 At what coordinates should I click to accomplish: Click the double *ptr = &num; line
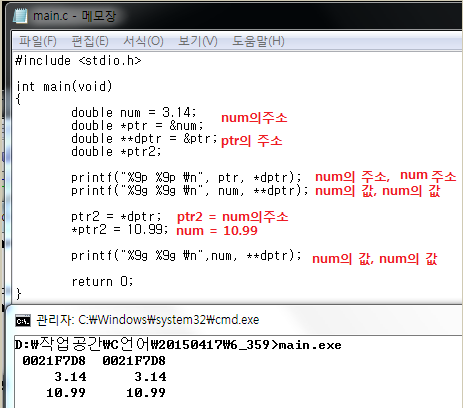(x=137, y=126)
